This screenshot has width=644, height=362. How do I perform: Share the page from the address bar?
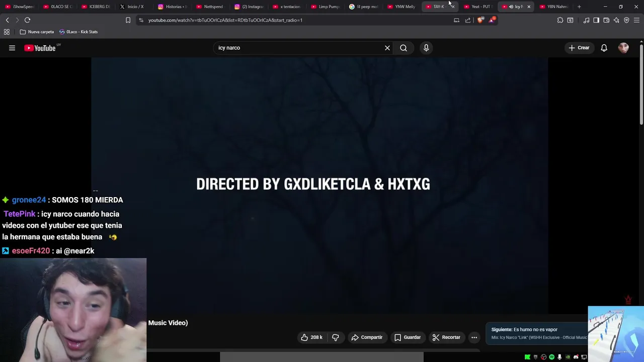[468, 20]
